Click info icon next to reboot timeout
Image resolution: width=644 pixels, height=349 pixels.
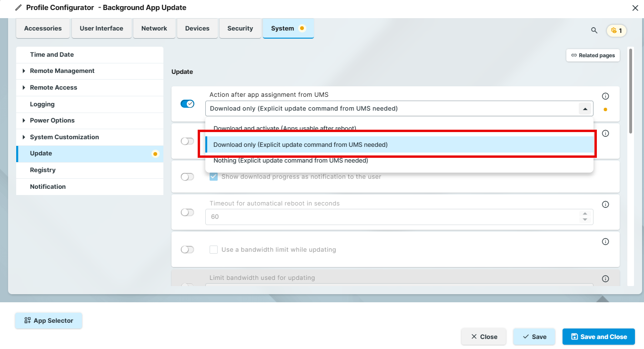[605, 205]
